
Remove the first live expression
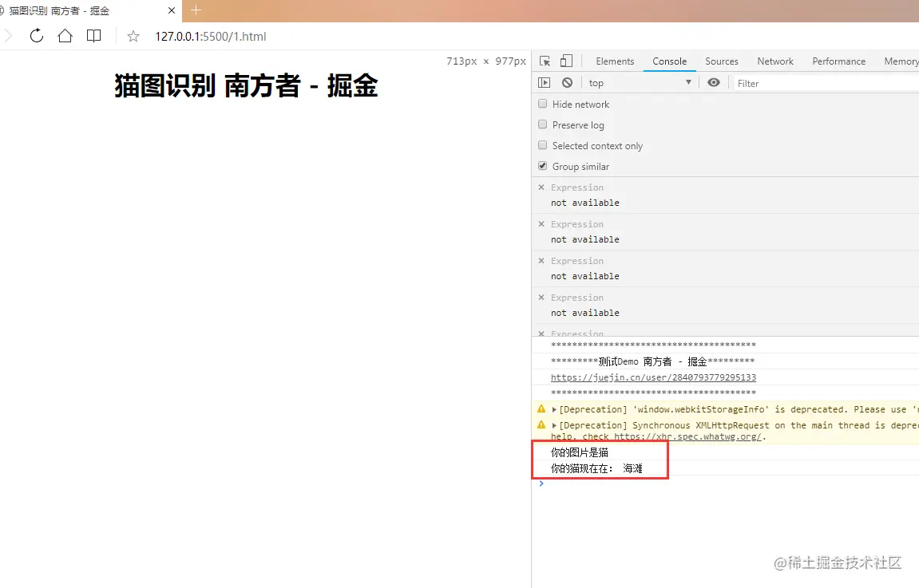(x=541, y=187)
